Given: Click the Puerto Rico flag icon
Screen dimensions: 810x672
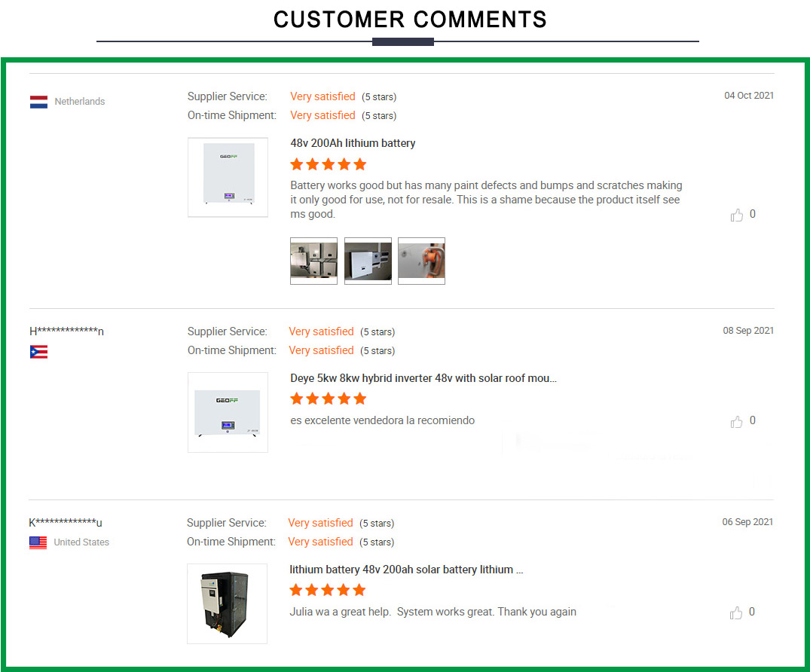Looking at the screenshot, I should (x=39, y=352).
